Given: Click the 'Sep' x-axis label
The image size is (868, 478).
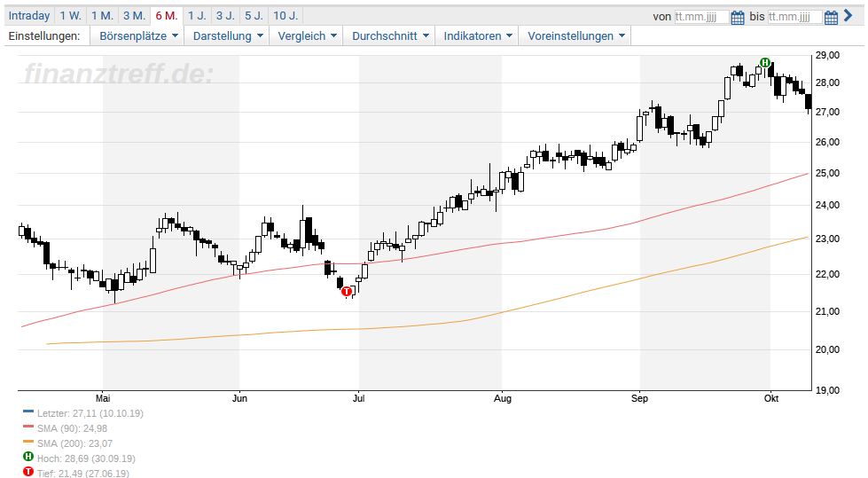Looking at the screenshot, I should point(639,398).
